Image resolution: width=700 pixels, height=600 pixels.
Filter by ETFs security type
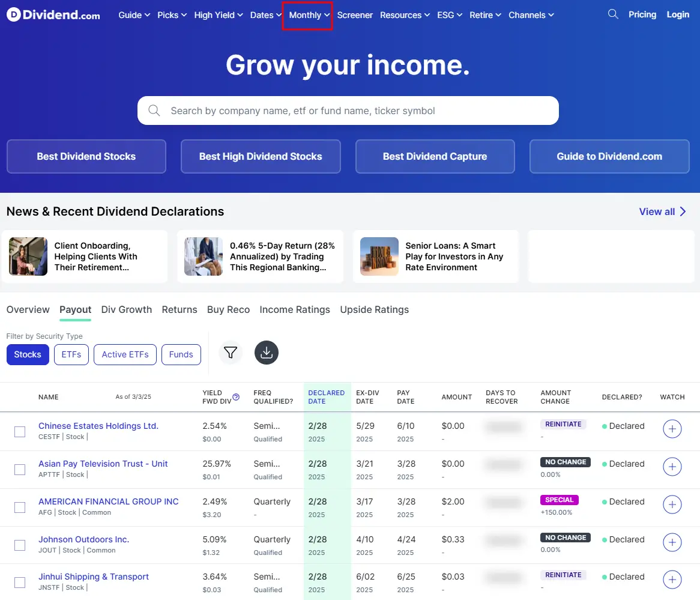pos(71,354)
